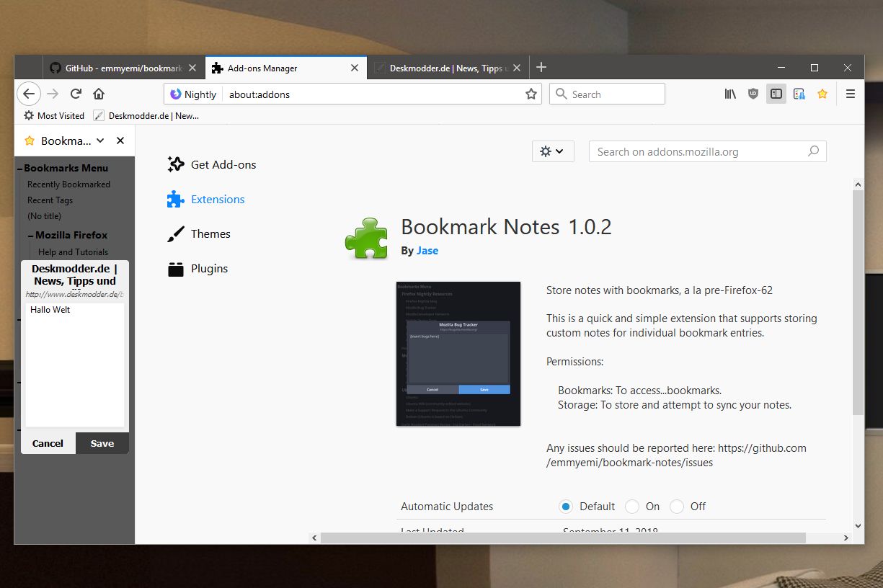Click the Bookmark Notes 1.0.2 title
Screen dimensions: 883x588
[x=506, y=227]
